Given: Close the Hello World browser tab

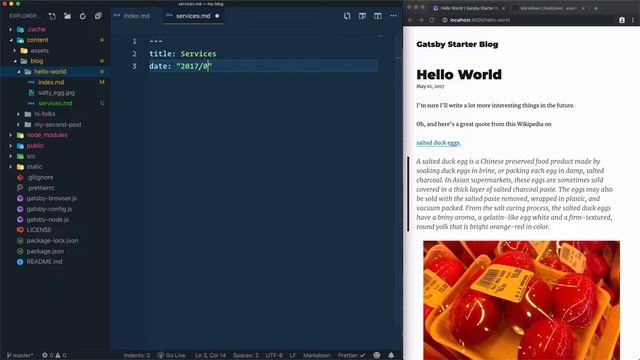Looking at the screenshot, I should click(503, 8).
